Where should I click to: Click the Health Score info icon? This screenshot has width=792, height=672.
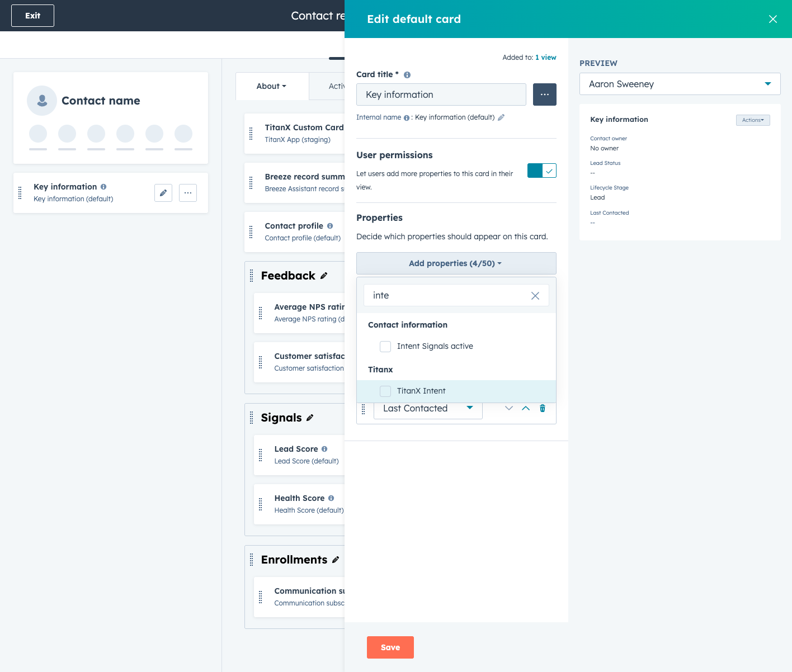[331, 498]
